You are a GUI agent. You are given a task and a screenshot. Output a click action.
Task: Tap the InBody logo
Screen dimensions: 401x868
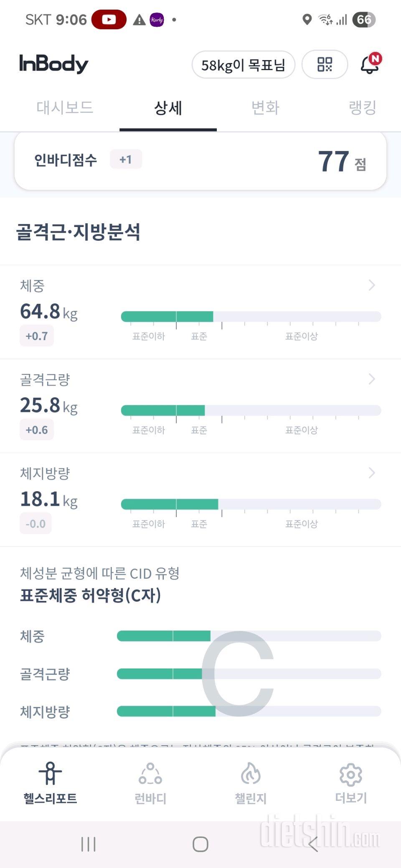pyautogui.click(x=53, y=64)
